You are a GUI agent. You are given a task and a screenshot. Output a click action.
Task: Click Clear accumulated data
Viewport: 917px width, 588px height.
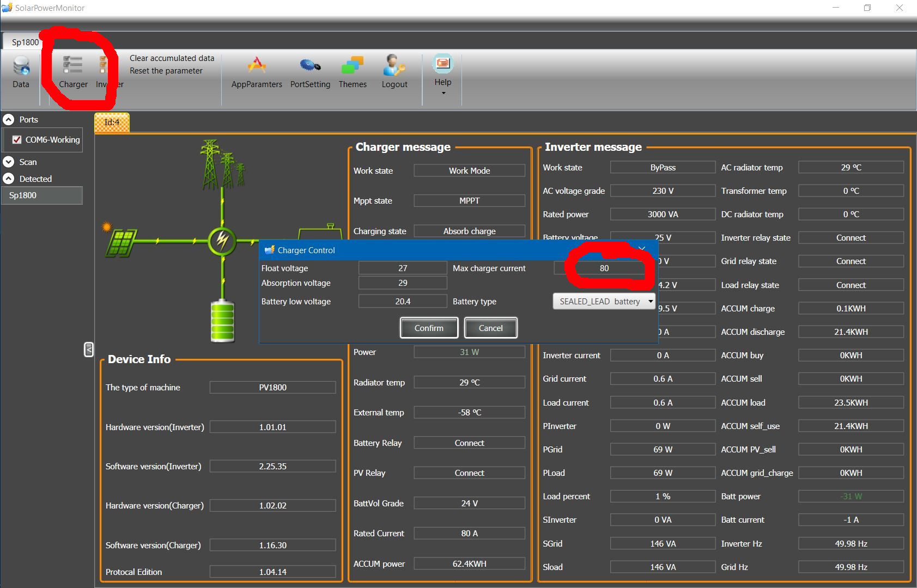tap(172, 58)
